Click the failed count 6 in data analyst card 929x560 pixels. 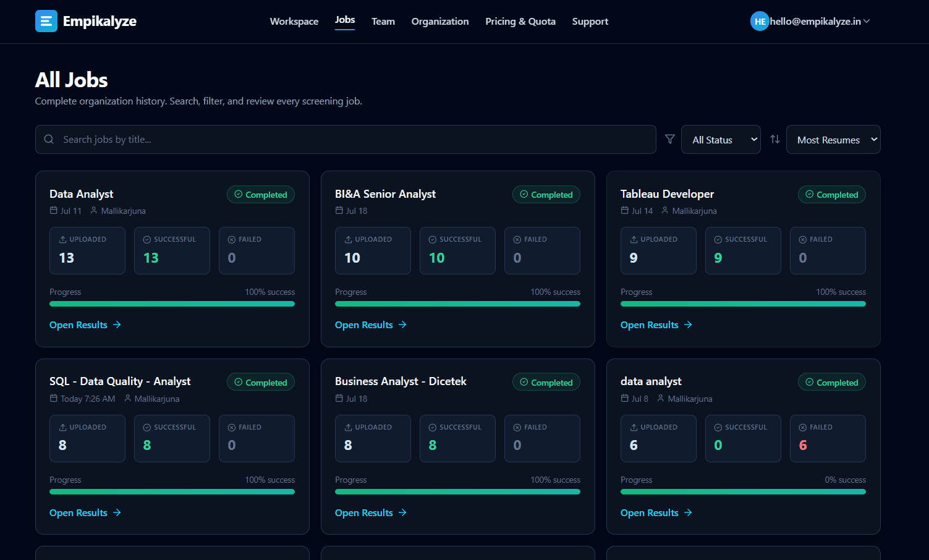point(803,445)
